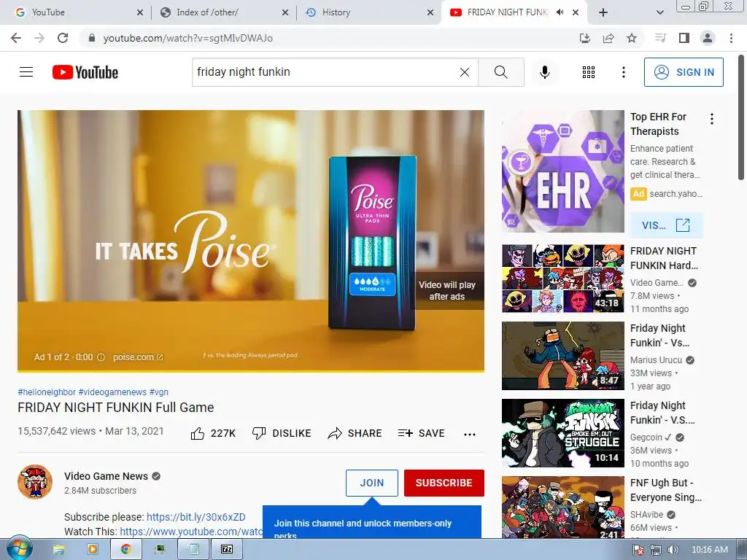Go to YouTube home via logo
Screen dimensions: 747x560
pyautogui.click(x=85, y=72)
